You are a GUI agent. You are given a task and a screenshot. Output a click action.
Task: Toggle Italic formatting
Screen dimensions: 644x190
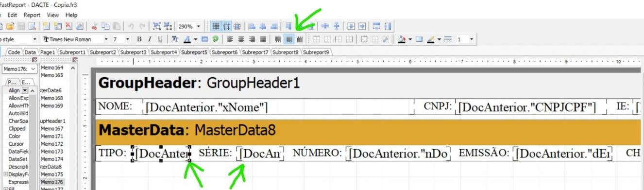click(150, 39)
